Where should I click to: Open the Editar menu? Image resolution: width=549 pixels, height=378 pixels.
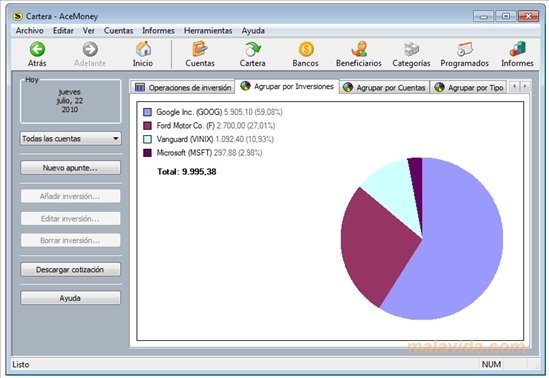[x=63, y=31]
